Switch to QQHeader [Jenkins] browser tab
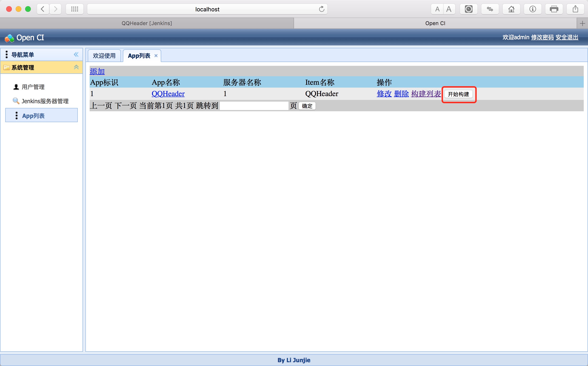Image resolution: width=588 pixels, height=366 pixels. point(147,23)
